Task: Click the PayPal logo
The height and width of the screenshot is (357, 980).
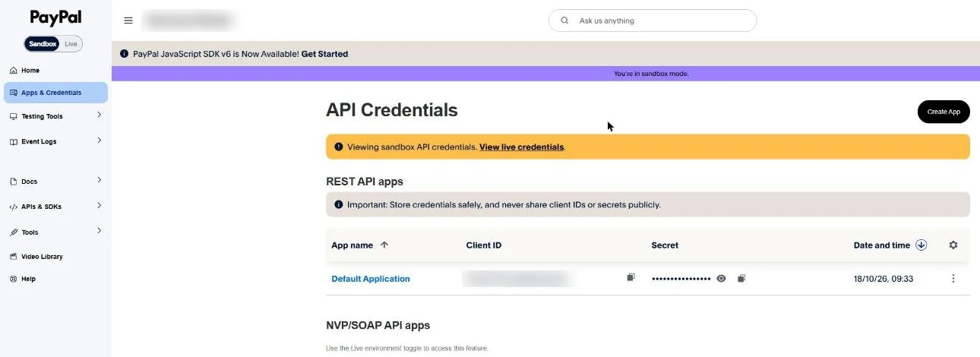Action: pyautogui.click(x=55, y=17)
